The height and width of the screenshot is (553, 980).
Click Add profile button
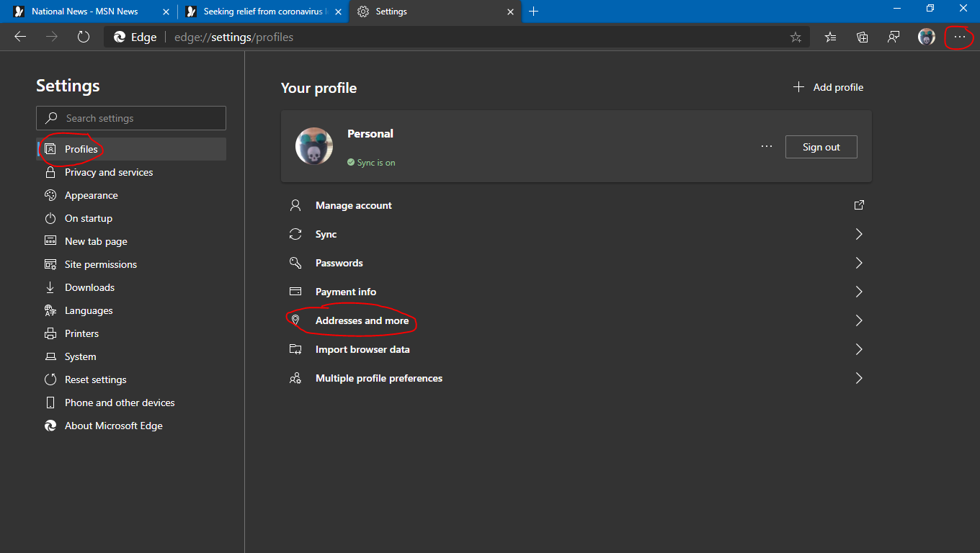click(x=828, y=87)
